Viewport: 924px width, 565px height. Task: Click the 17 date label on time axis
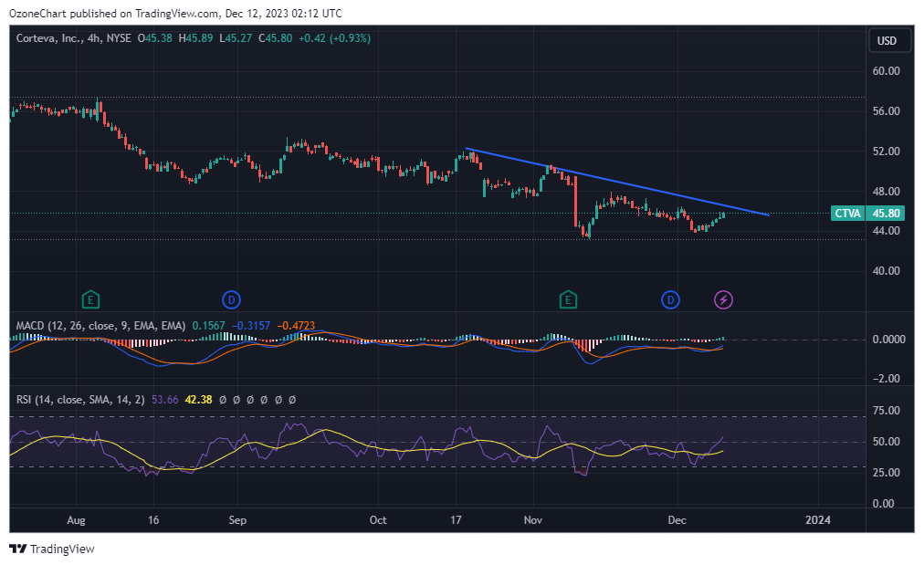[x=456, y=520]
